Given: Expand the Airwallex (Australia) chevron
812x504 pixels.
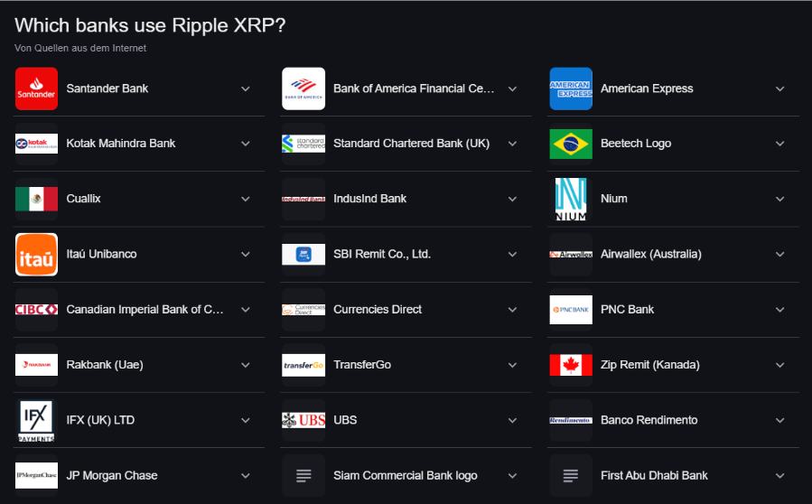Looking at the screenshot, I should [x=779, y=255].
